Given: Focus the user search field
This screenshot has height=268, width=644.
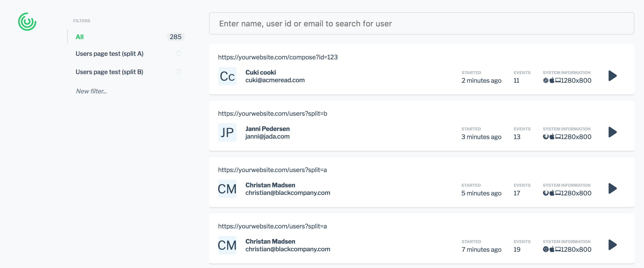Looking at the screenshot, I should 421,23.
